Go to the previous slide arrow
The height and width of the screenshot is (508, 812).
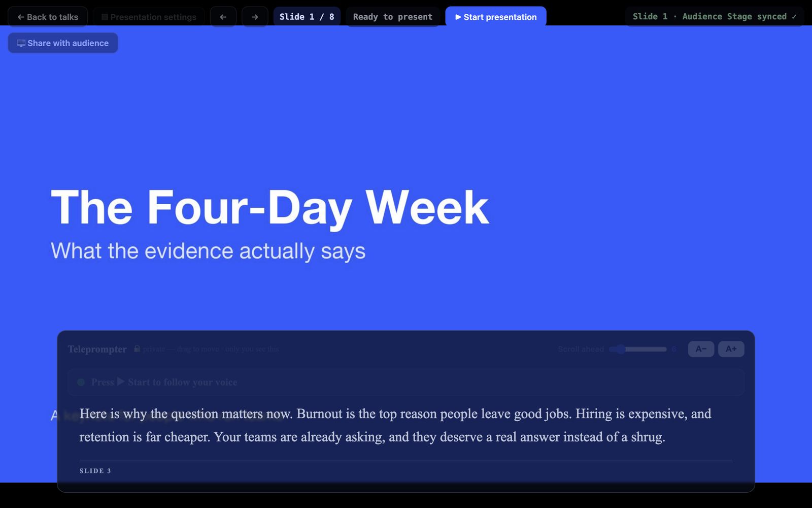223,17
